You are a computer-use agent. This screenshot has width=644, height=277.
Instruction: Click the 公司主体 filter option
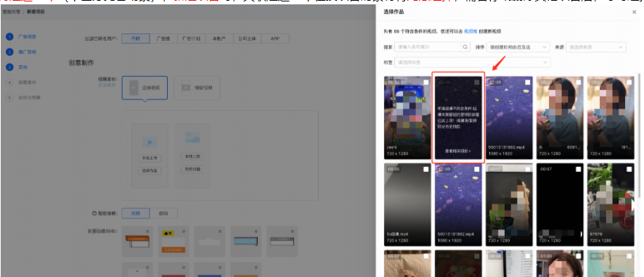pos(247,38)
